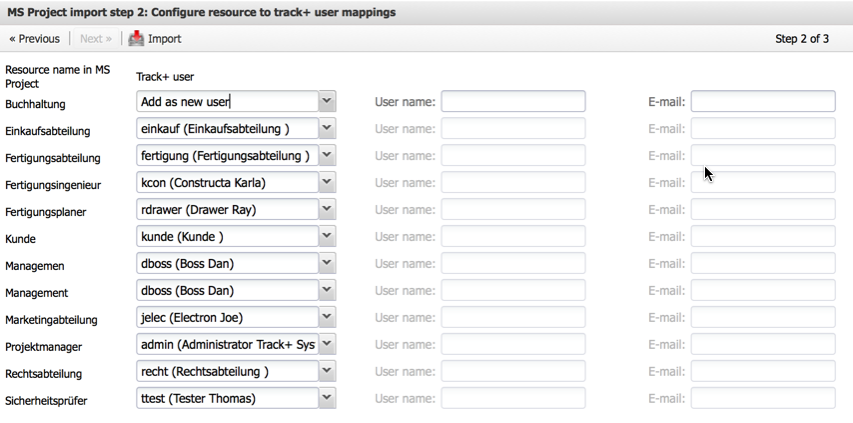
Task: Click the User name field for Einkaufsabteilung
Action: tap(513, 128)
